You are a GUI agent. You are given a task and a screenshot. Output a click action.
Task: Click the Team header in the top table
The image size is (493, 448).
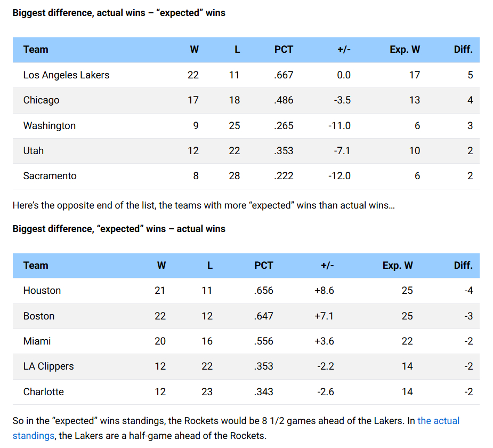36,50
